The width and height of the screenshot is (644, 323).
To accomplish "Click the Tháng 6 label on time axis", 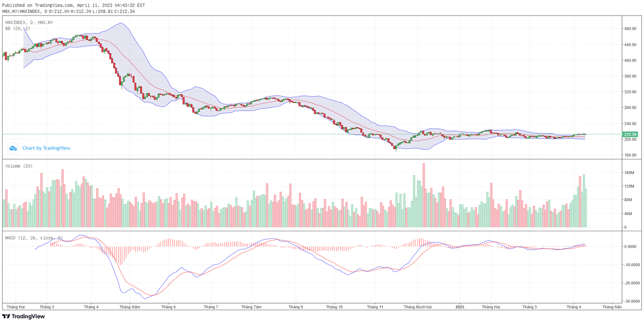I will 168,307.
